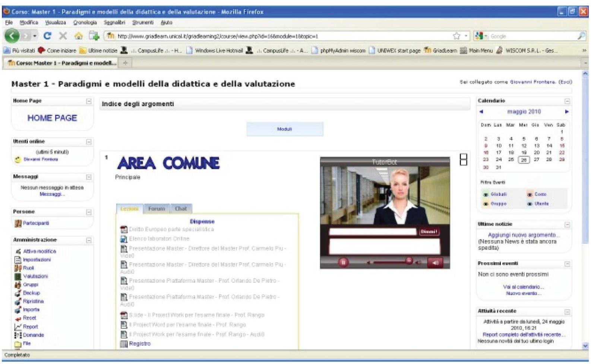The height and width of the screenshot is (364, 591).
Task: Collapse the Prossimi eventi block
Action: pos(567,264)
